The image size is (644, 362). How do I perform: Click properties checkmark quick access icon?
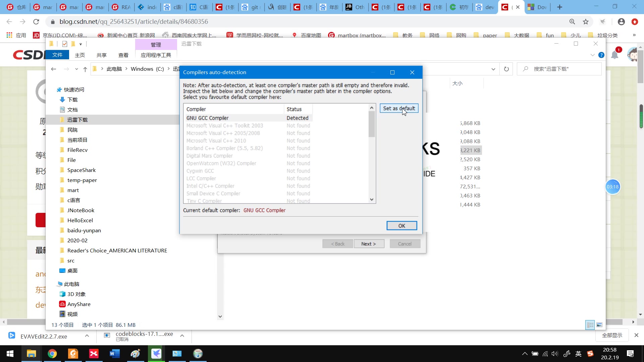[65, 44]
